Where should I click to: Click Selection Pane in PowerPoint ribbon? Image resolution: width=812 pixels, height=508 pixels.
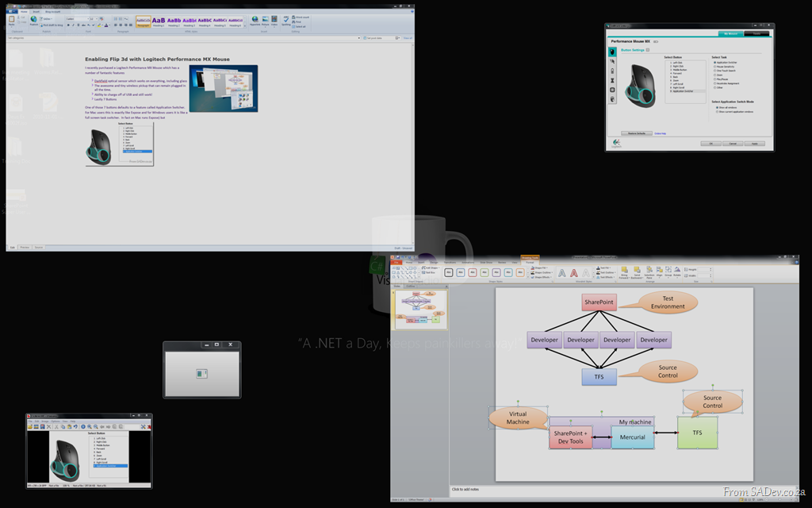[649, 272]
